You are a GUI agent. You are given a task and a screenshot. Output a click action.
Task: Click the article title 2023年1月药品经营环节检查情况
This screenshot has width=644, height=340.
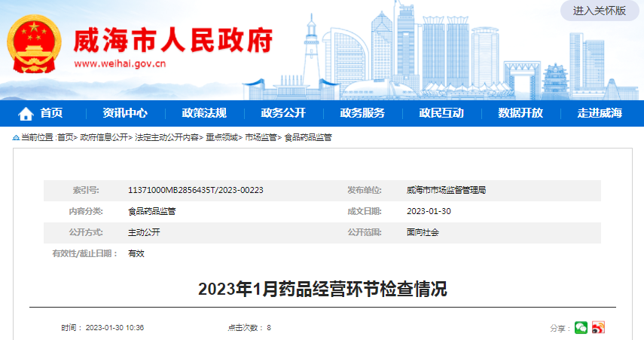coord(322,289)
